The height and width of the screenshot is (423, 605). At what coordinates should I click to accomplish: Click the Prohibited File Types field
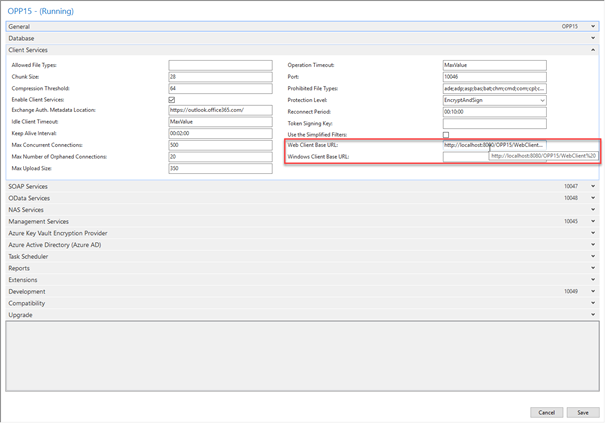click(x=495, y=88)
